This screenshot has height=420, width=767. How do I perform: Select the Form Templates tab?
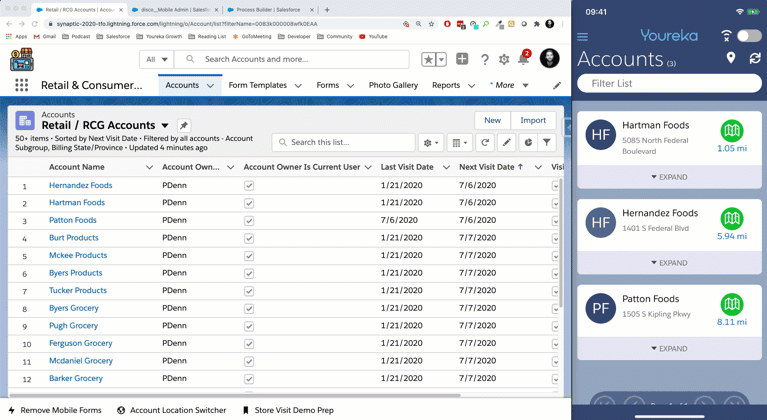click(258, 85)
